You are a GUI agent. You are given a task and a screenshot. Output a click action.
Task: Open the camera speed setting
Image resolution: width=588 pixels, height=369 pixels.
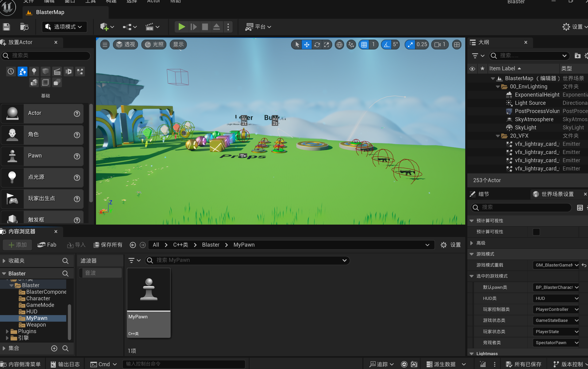pyautogui.click(x=440, y=45)
